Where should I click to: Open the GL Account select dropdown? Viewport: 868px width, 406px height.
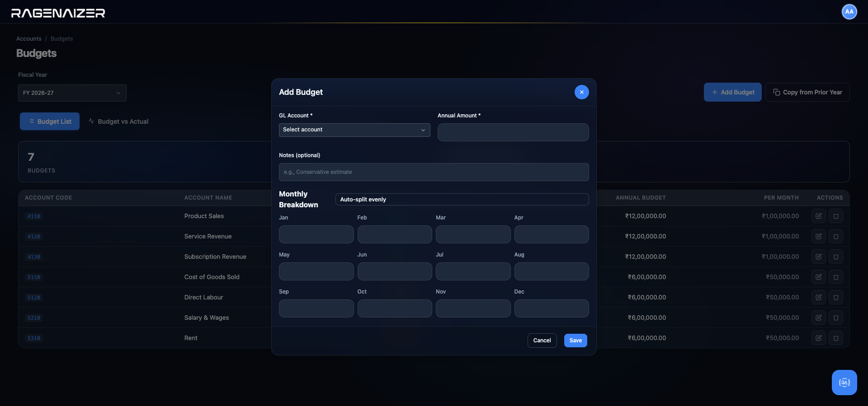click(x=354, y=130)
